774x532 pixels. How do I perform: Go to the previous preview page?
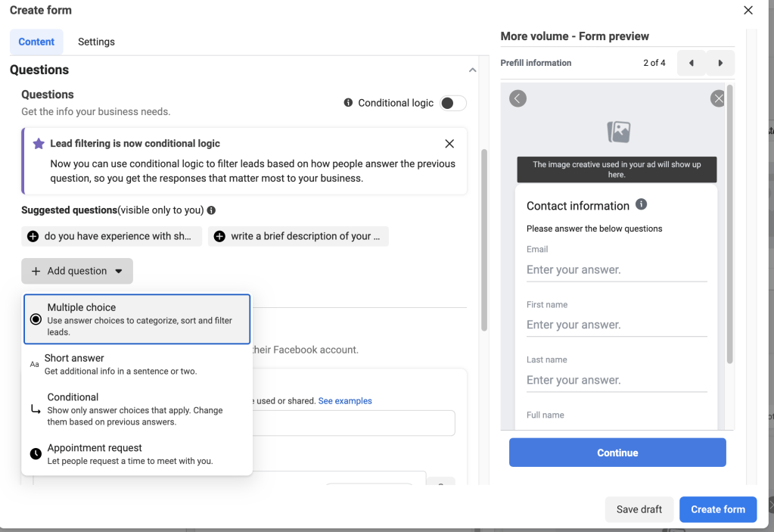pyautogui.click(x=691, y=63)
